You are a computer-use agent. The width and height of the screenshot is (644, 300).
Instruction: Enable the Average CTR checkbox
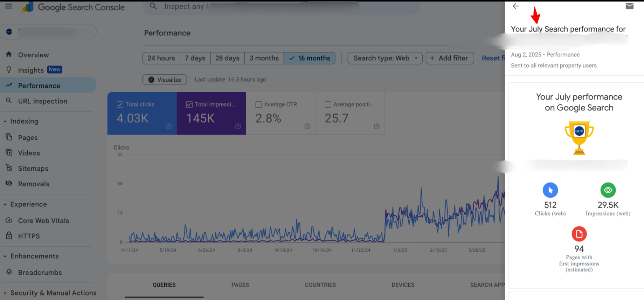pos(259,104)
